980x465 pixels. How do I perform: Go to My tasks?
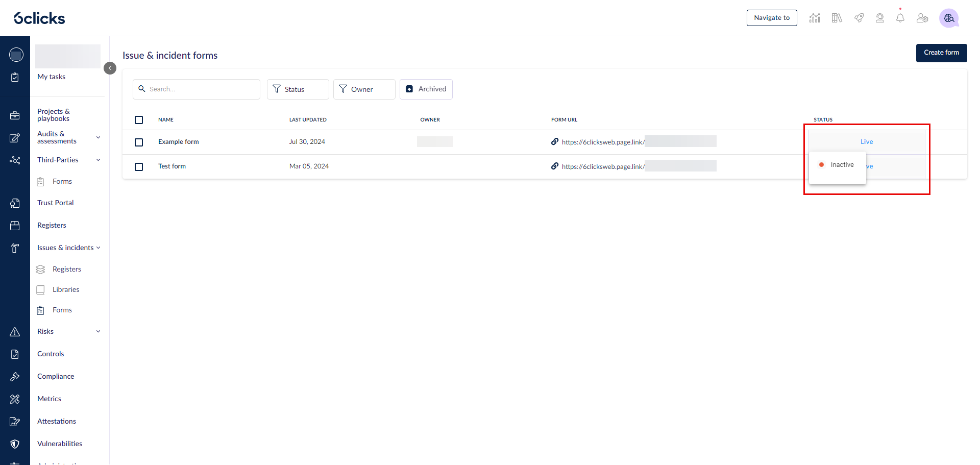pos(51,77)
